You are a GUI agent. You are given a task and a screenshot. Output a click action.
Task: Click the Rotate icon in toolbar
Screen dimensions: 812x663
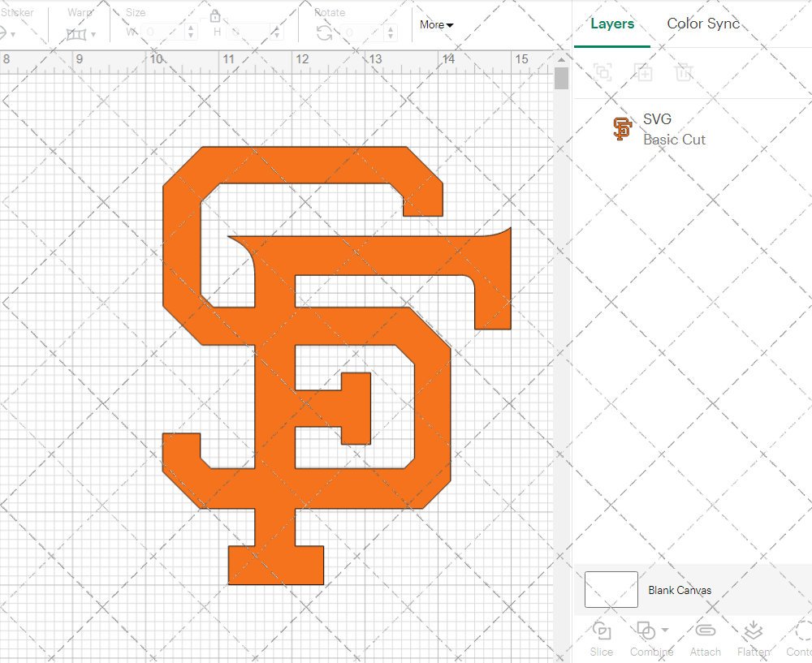[x=324, y=32]
